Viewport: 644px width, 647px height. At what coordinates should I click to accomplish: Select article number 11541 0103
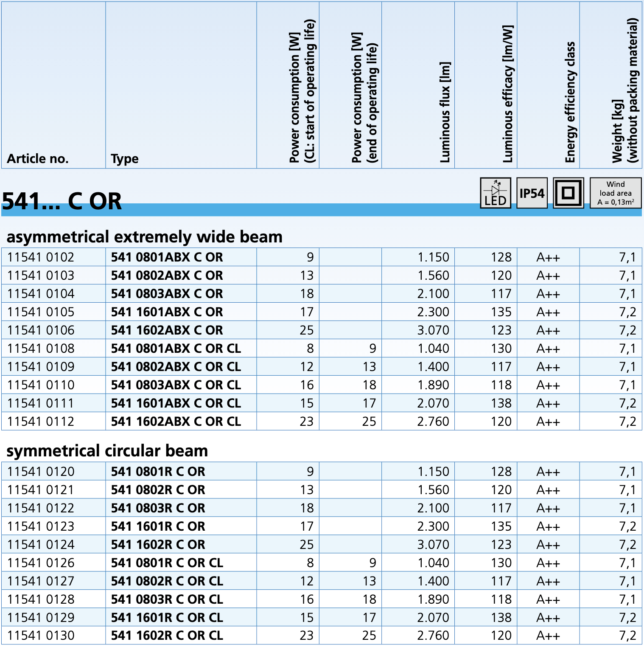41,276
